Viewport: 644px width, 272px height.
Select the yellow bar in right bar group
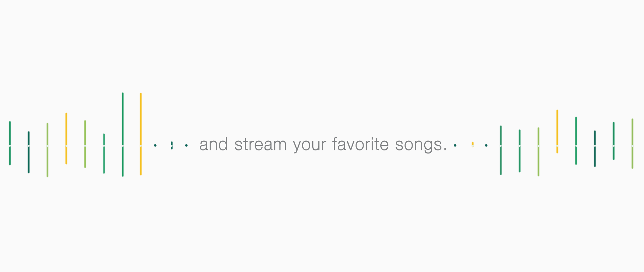557,131
